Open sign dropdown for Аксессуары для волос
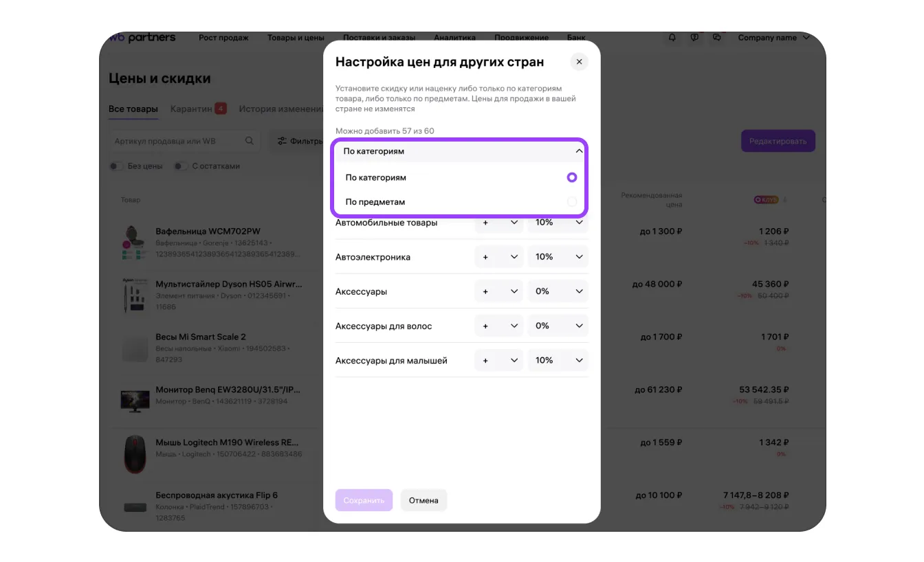Viewport: 924px width, 562px height. (x=498, y=326)
